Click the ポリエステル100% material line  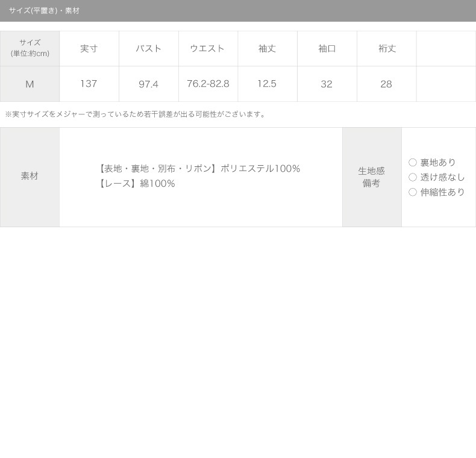pos(200,169)
